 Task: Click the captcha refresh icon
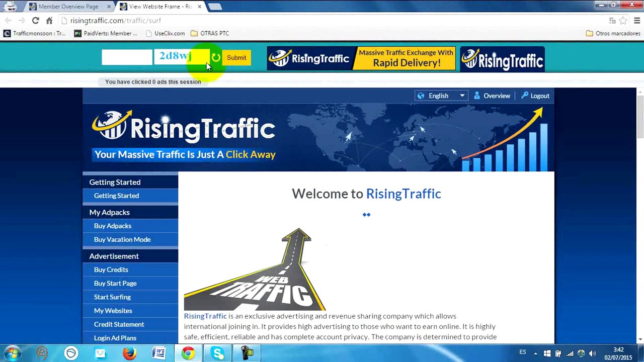point(216,58)
